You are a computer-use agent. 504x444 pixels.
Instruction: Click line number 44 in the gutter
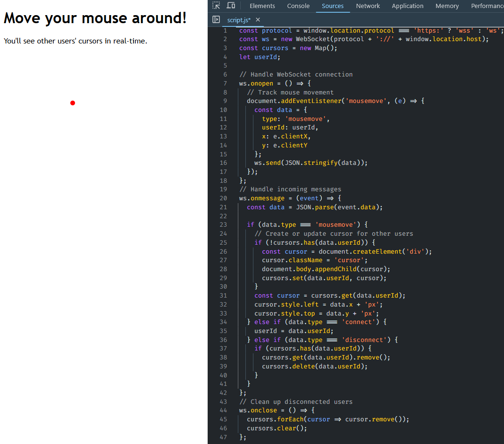pyautogui.click(x=223, y=410)
